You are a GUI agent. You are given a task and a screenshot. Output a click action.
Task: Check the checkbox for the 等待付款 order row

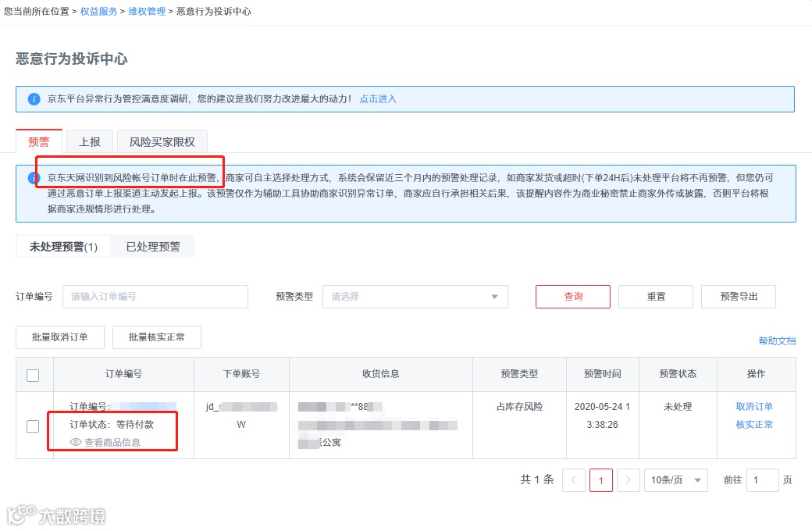coord(33,426)
